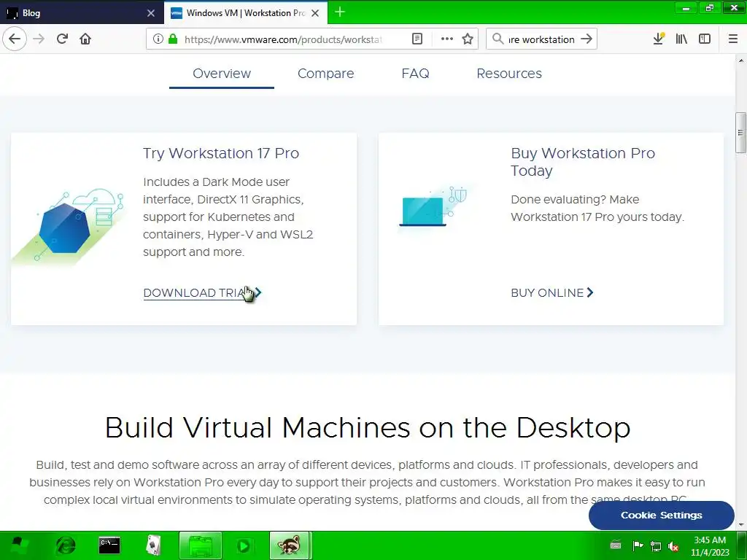Open Action Center flag icon
This screenshot has height=560, width=747.
coord(638,545)
